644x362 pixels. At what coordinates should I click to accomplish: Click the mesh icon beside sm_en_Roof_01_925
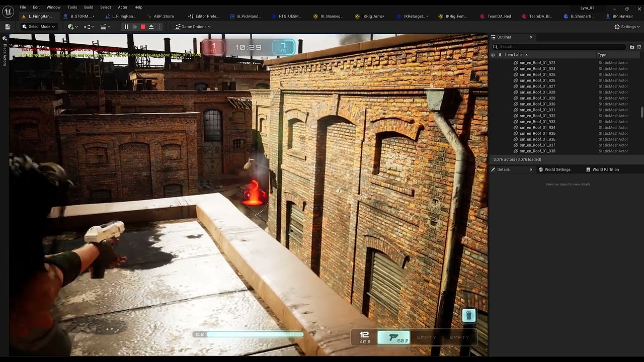coord(516,74)
